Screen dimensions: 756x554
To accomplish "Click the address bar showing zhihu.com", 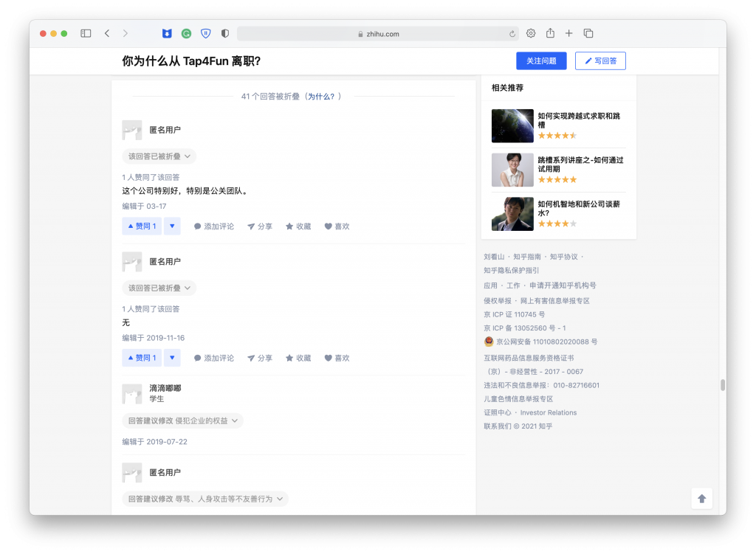I will pyautogui.click(x=378, y=34).
